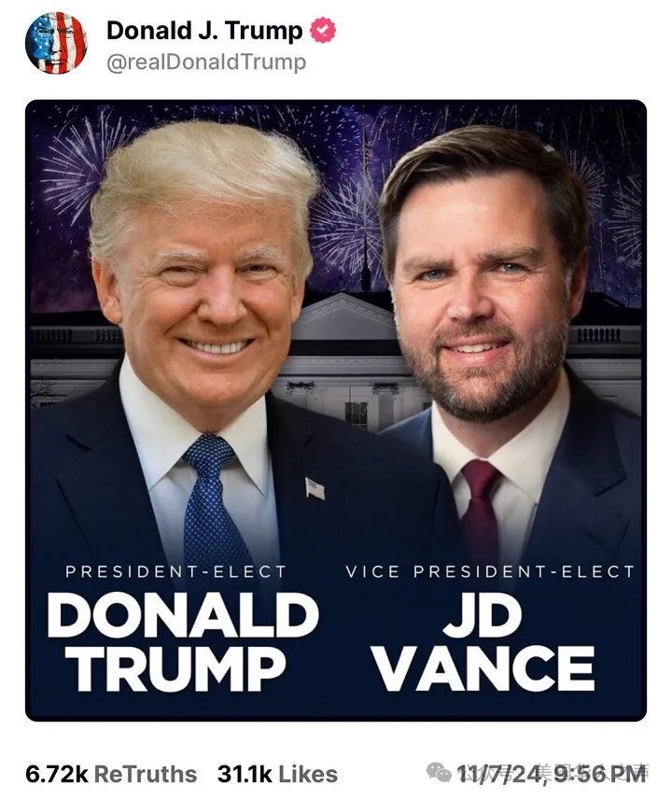
Task: Open the flag-painted profile avatar
Action: [56, 43]
